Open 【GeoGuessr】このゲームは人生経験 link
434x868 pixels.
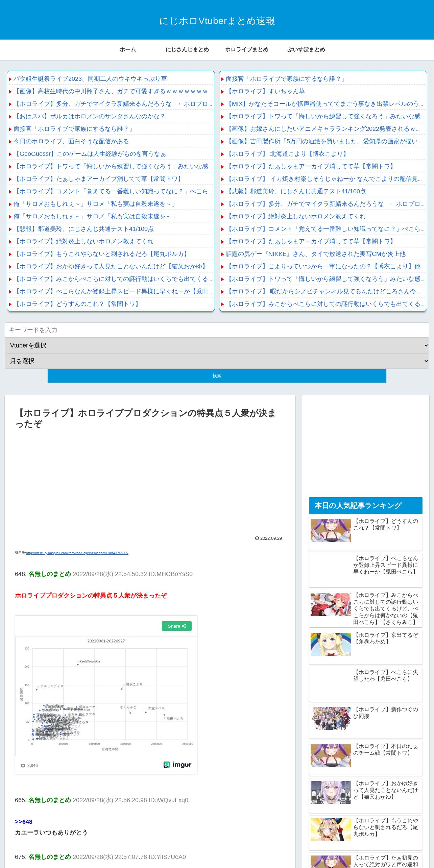click(90, 154)
